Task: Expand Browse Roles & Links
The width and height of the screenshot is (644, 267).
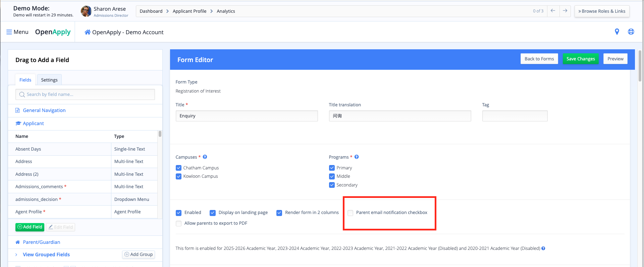Action: [x=602, y=11]
